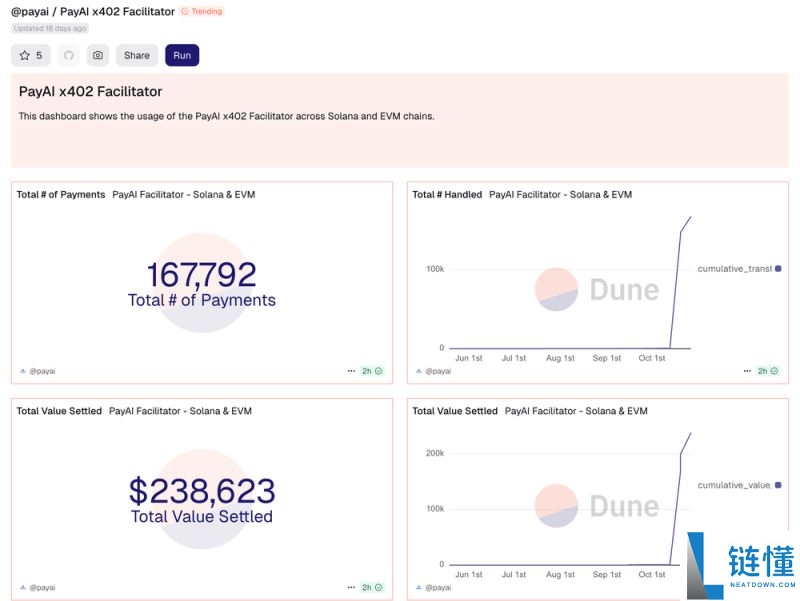
Task: Click the $238,623 value counter
Action: [202, 490]
